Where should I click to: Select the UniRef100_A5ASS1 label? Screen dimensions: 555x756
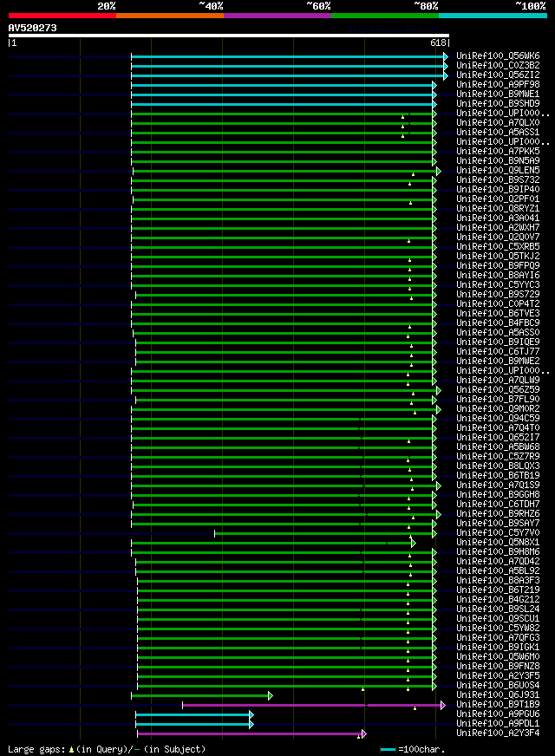498,132
